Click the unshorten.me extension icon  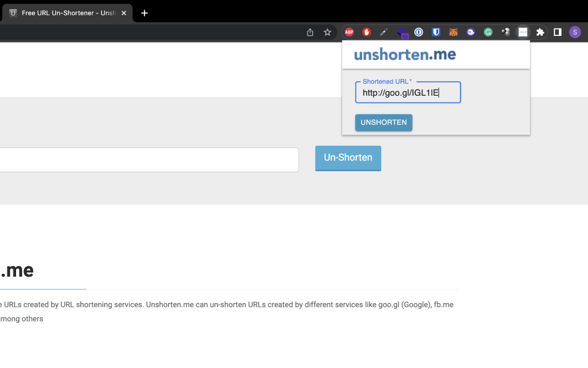(x=523, y=32)
